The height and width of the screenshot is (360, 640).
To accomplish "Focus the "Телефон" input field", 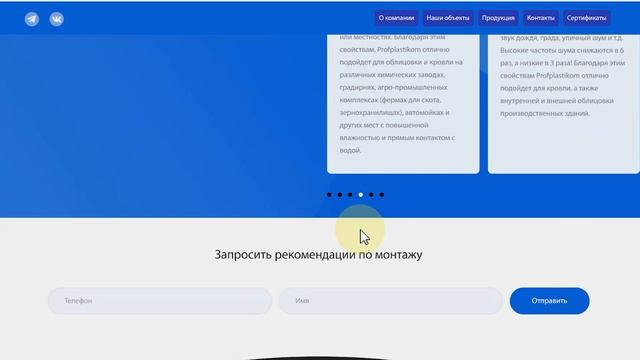I will [x=160, y=301].
